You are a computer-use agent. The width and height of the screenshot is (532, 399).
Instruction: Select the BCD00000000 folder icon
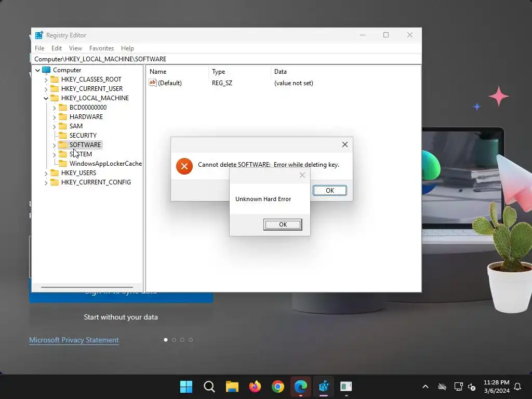click(63, 107)
